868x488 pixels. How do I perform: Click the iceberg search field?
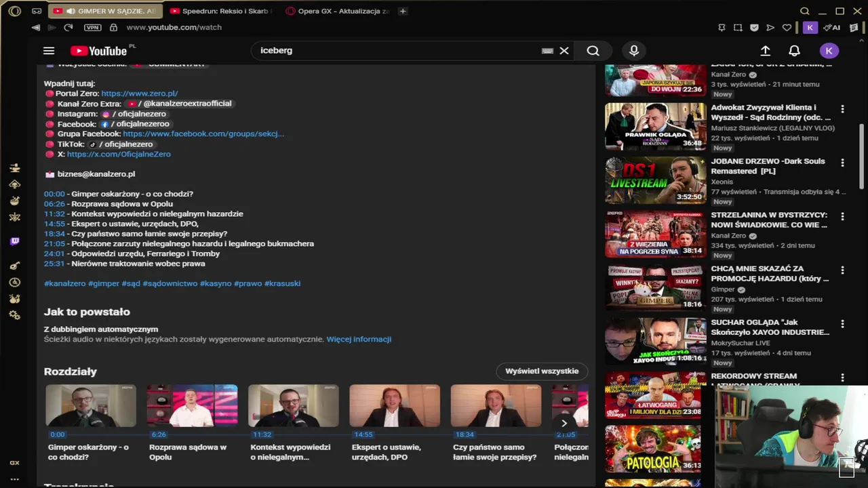[397, 50]
